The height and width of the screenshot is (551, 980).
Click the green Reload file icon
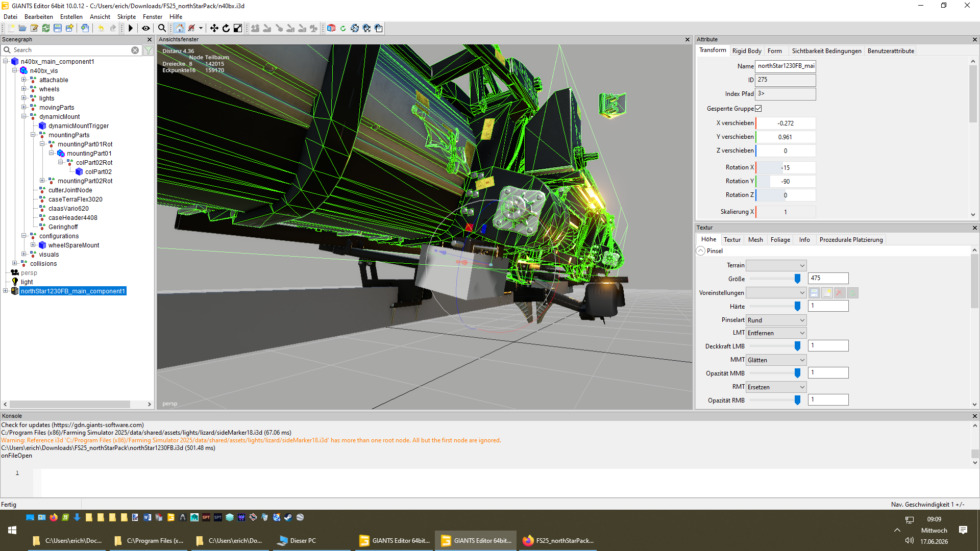(x=46, y=29)
